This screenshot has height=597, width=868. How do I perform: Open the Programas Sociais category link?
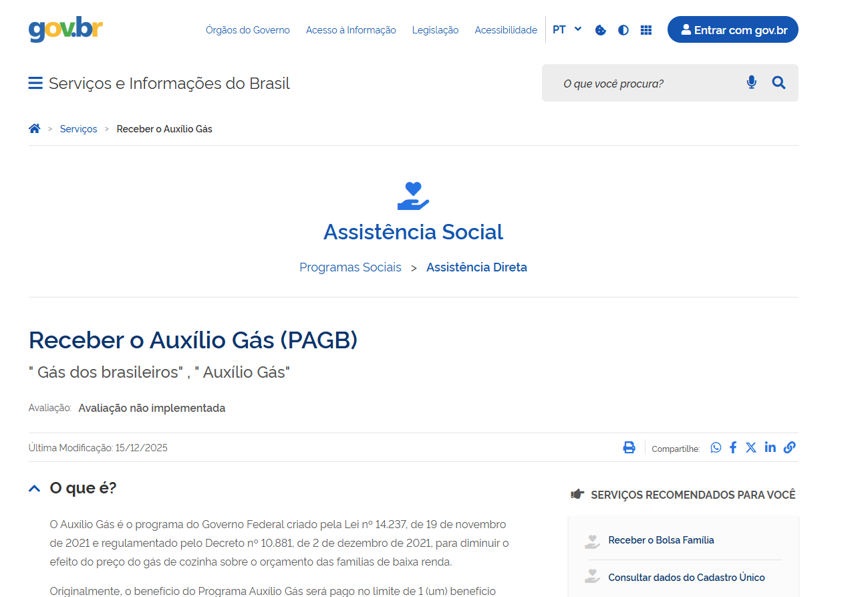pos(350,267)
